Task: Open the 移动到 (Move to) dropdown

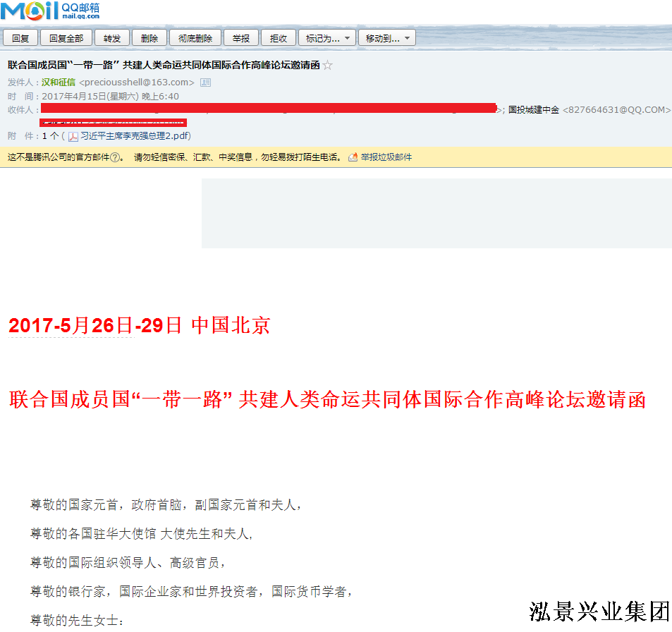Action: [x=386, y=38]
